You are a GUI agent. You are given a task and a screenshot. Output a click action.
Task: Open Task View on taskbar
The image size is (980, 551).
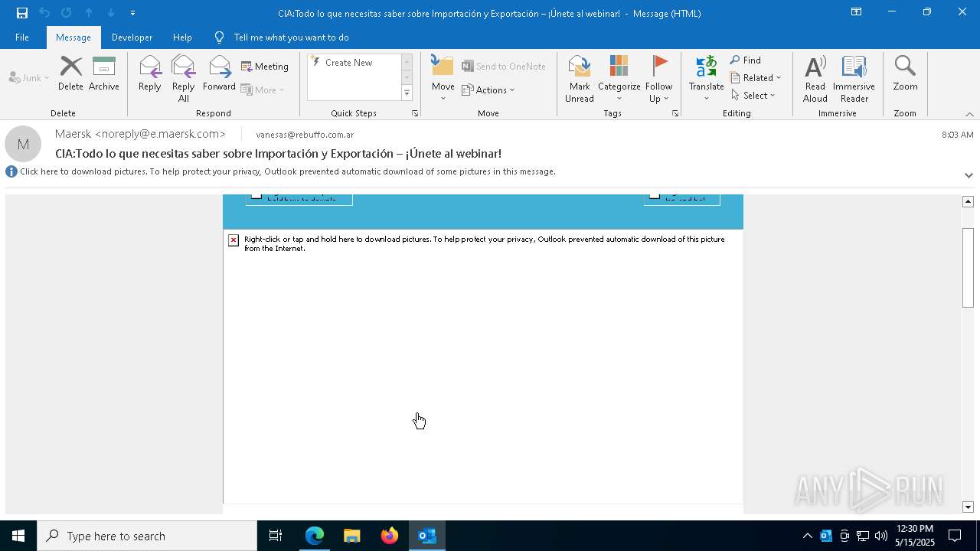276,536
